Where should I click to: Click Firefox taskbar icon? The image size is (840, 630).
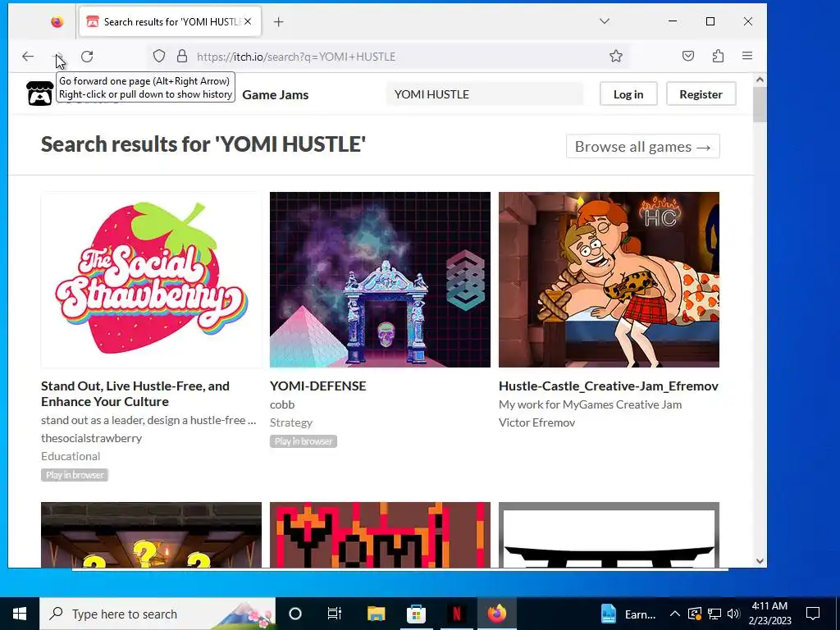tap(496, 614)
